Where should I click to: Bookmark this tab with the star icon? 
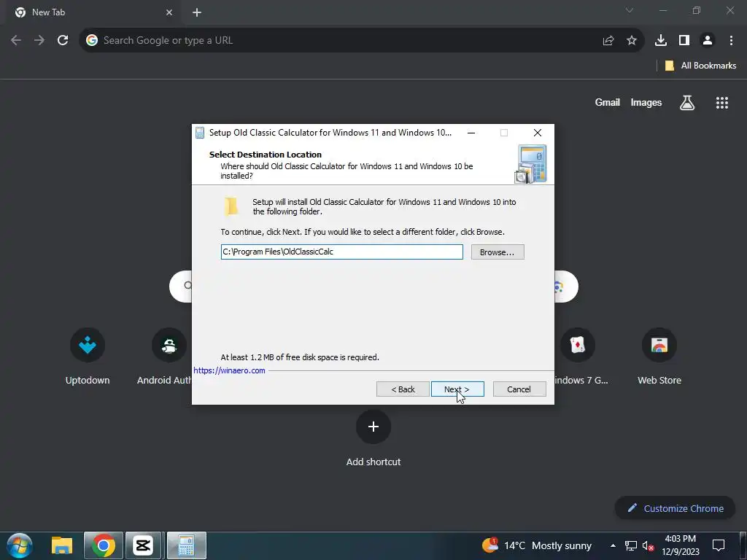click(x=632, y=41)
